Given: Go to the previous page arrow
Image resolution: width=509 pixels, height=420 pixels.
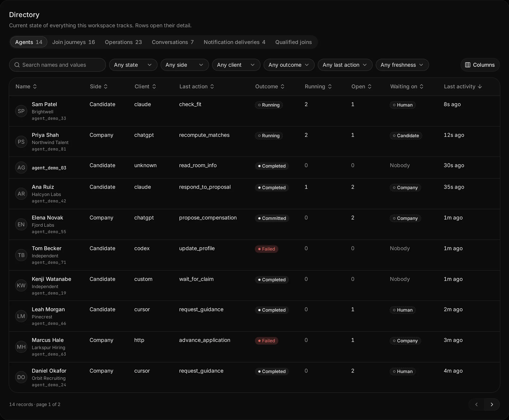Looking at the screenshot, I should point(476,404).
